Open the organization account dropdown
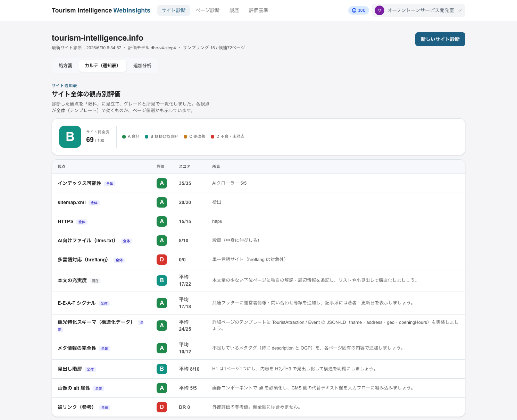Screen dimensions: 517x420 point(418,10)
